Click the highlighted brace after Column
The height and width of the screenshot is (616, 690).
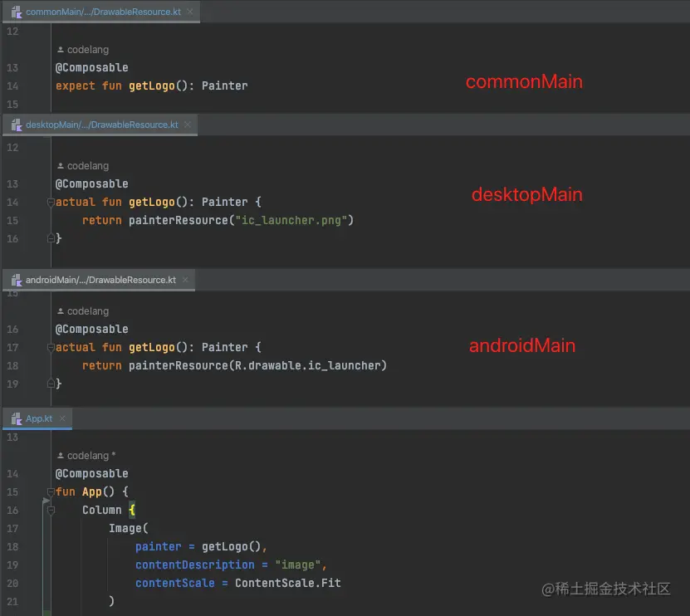(x=132, y=510)
